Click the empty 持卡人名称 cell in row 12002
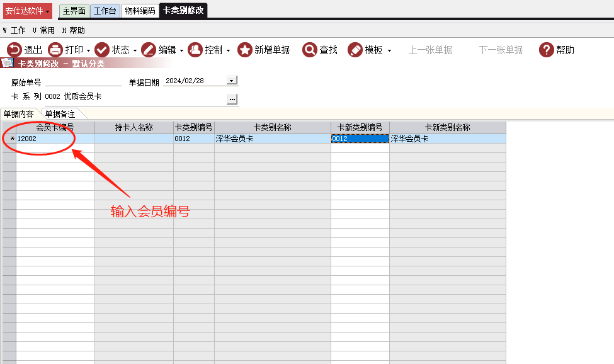The width and height of the screenshot is (614, 364). pyautogui.click(x=134, y=139)
